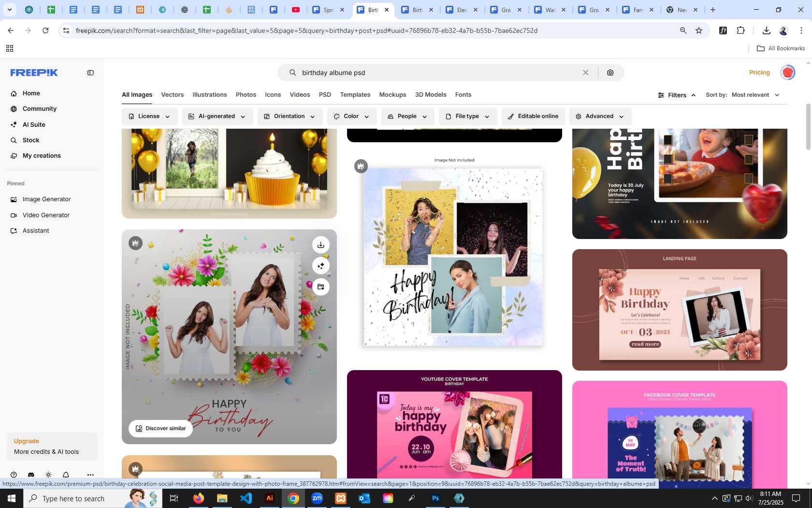Open the Landing Page birthday thumbnail
This screenshot has height=508, width=812.
[680, 310]
